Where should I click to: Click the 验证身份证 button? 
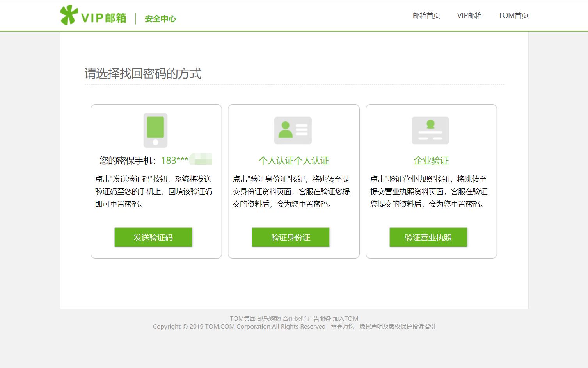(291, 237)
